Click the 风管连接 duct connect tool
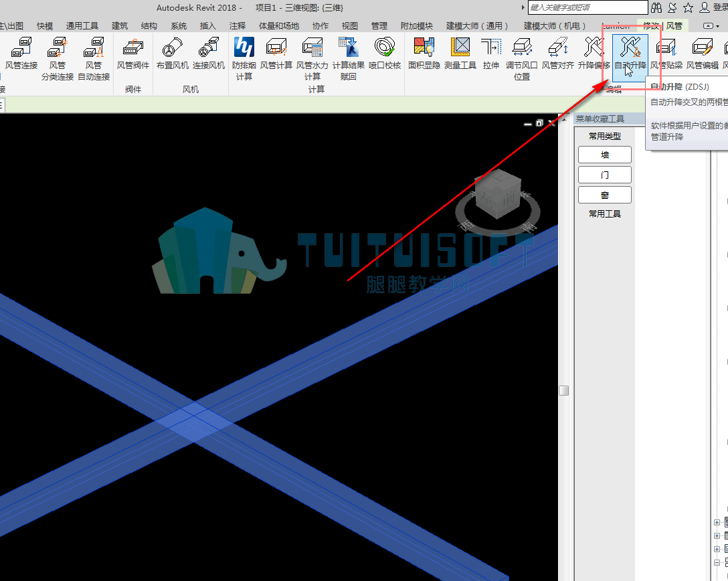This screenshot has width=728, height=581. click(21, 54)
